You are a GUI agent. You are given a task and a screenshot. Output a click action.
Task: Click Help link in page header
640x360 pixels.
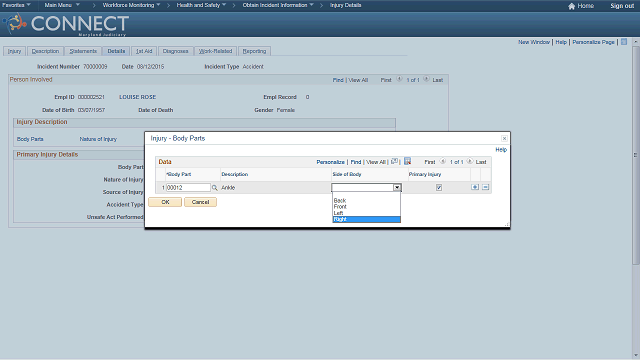pos(561,42)
